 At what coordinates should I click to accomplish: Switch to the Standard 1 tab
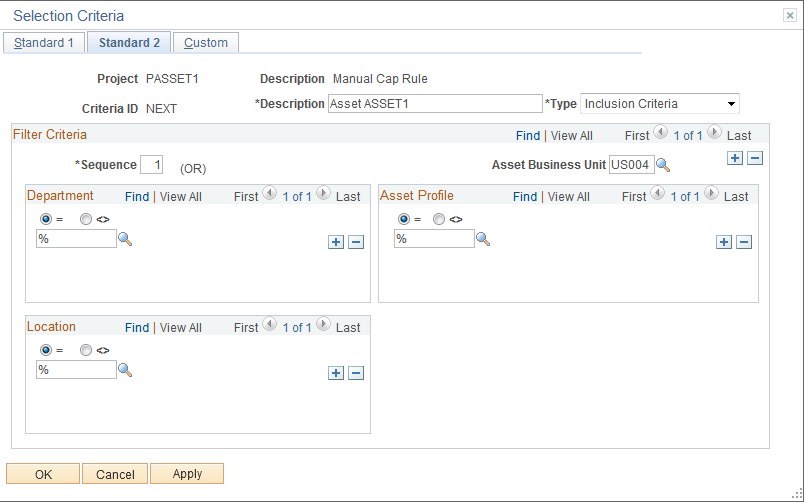point(44,43)
